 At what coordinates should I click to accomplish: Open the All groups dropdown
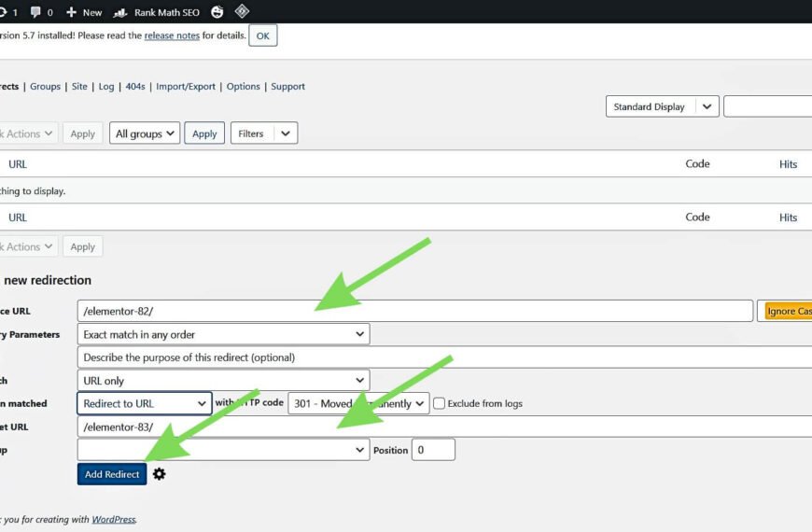coord(145,133)
